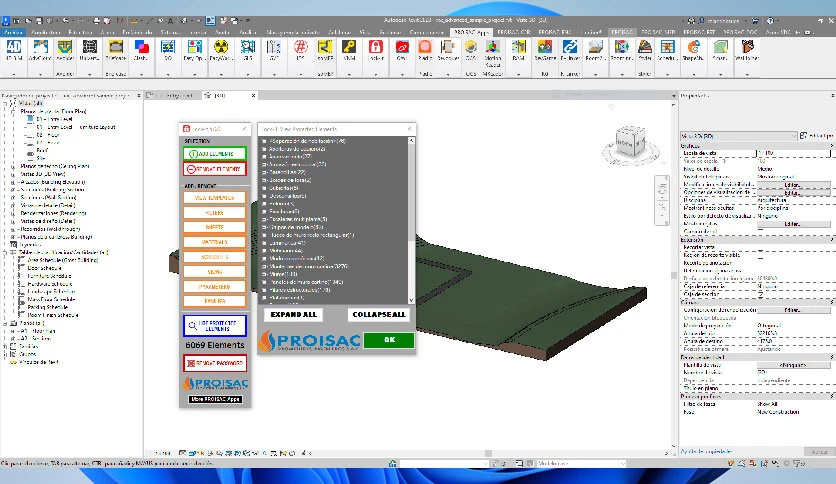
Task: Switch to the {3D} view tab
Action: pyautogui.click(x=220, y=95)
